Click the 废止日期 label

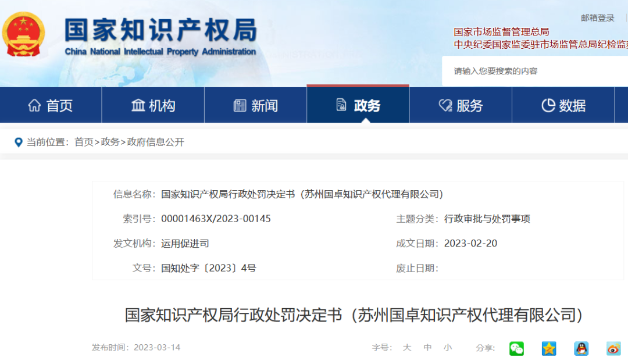point(417,268)
